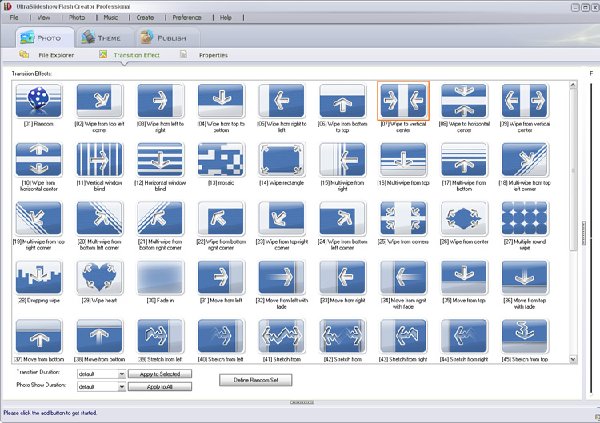Choose the [45] Stretch from top effect
Screen dimensions: 600x423
(x=525, y=336)
